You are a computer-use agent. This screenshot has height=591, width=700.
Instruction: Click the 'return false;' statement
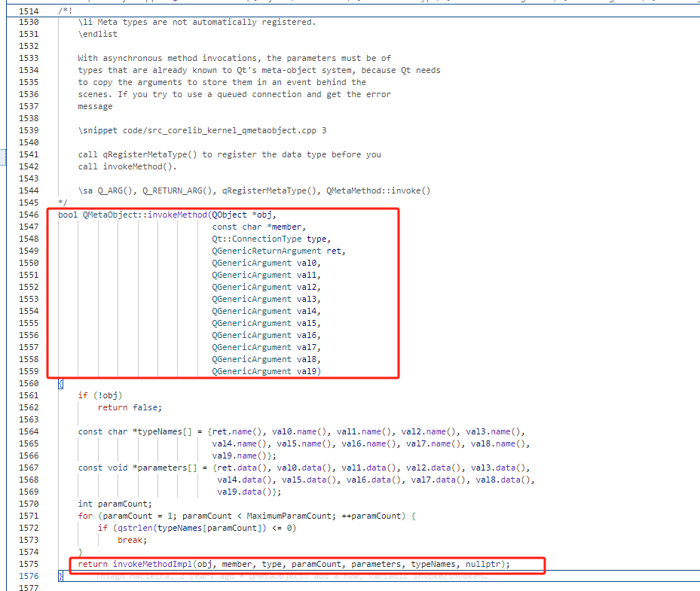point(130,407)
